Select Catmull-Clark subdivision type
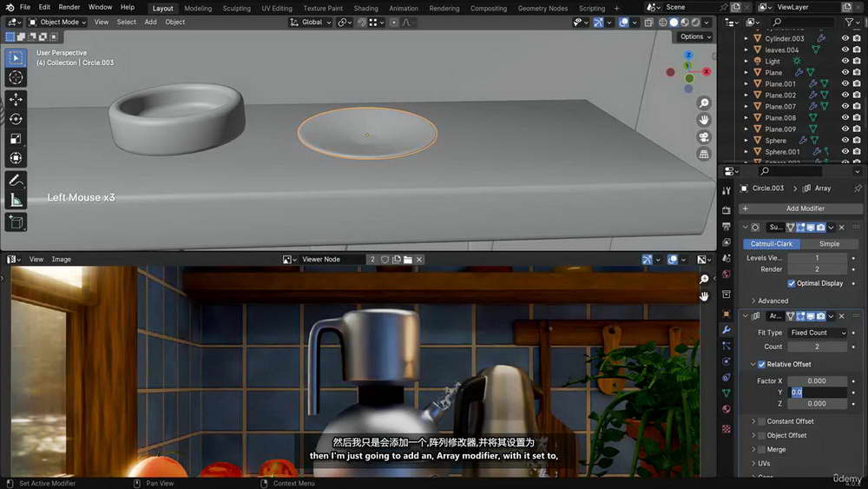Image resolution: width=868 pixels, height=489 pixels. point(771,244)
